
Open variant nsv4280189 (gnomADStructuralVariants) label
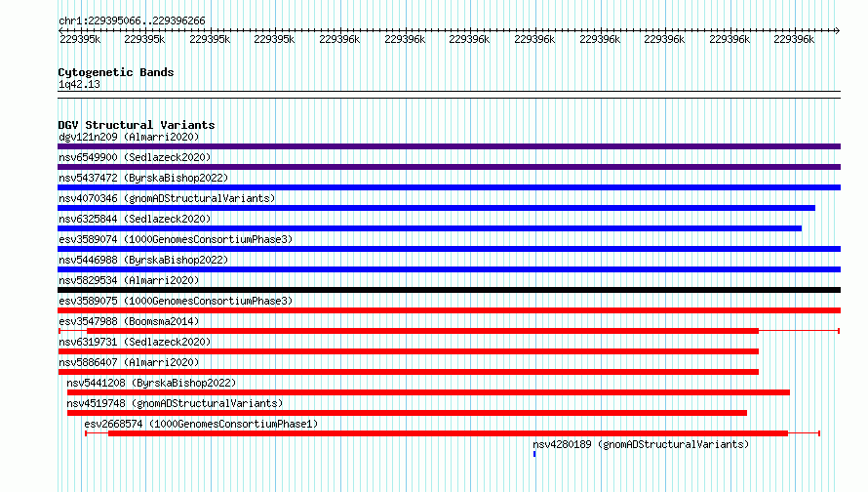coord(641,444)
